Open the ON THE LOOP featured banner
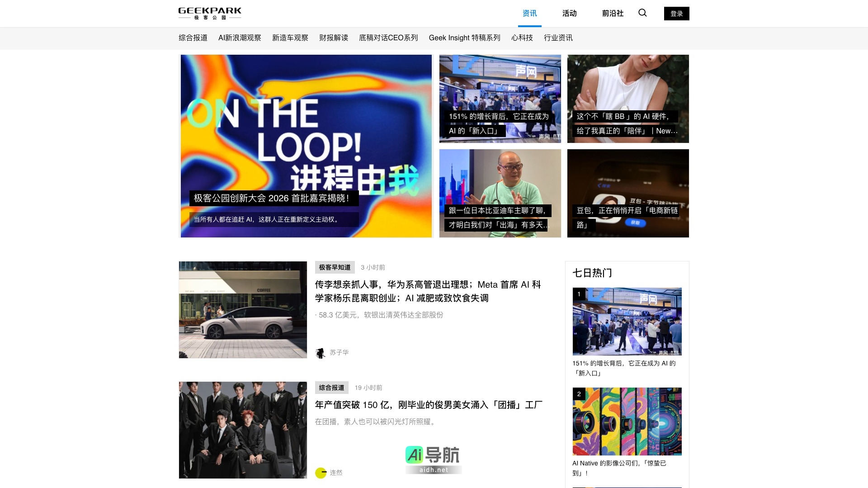This screenshot has height=488, width=868. 306,146
